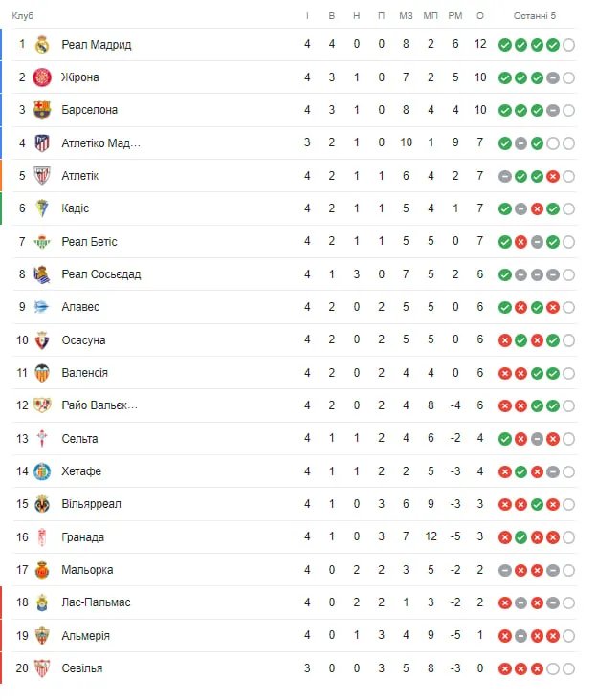Click the Atlético Madrid club crest
The width and height of the screenshot is (597, 700).
(x=41, y=143)
